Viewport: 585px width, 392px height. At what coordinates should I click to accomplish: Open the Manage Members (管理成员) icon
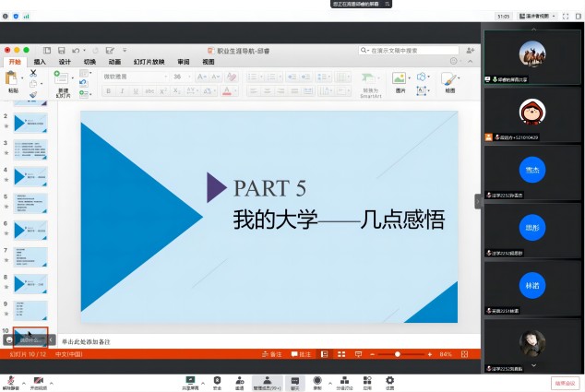pos(267,380)
